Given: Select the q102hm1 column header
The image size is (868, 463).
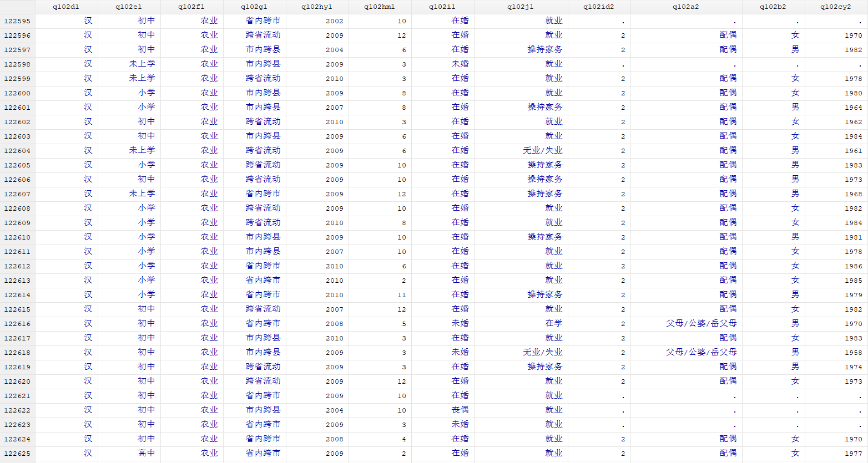Looking at the screenshot, I should [380, 7].
